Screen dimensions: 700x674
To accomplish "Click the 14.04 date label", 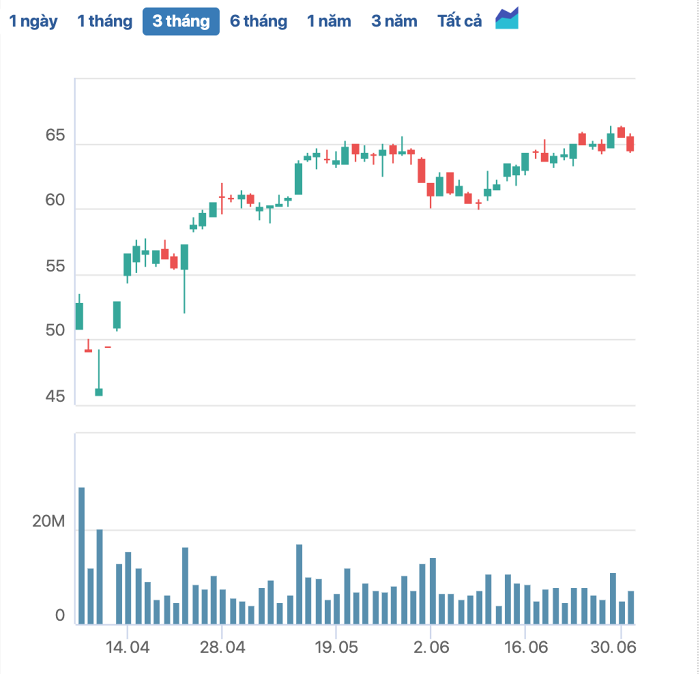I will coord(127,647).
